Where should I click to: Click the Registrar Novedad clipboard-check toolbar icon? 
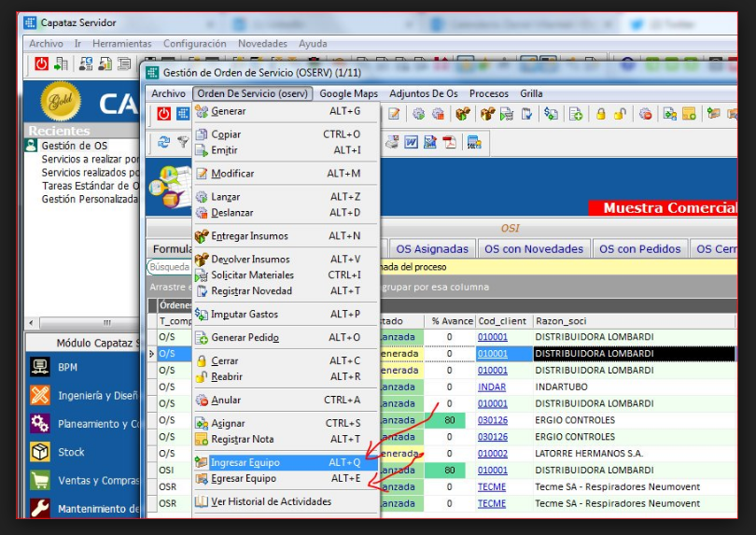pos(526,114)
